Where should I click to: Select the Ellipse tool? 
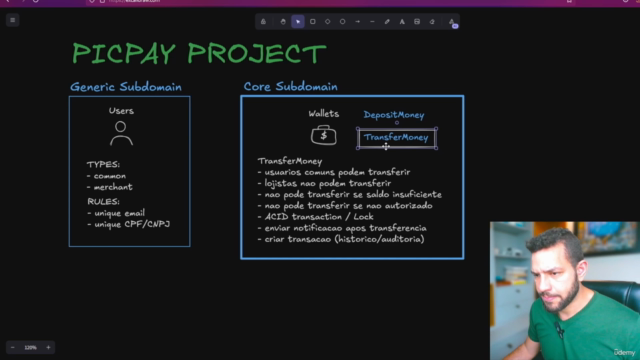click(x=342, y=22)
